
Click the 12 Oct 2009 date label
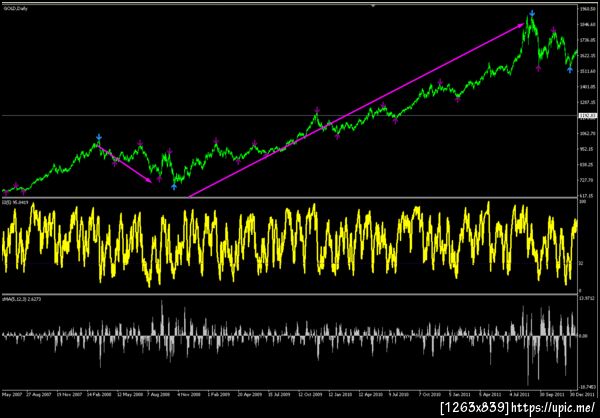click(311, 394)
